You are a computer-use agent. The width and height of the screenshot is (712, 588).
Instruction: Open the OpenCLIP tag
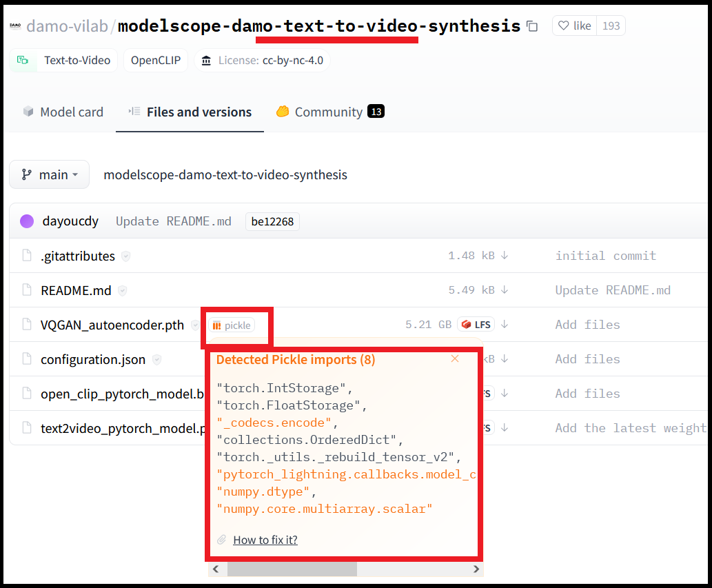point(156,61)
